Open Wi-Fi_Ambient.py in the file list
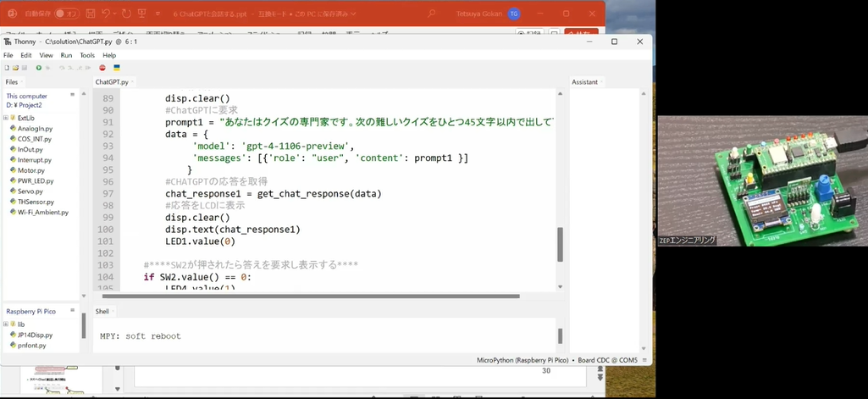Viewport: 868px width, 399px height. click(x=41, y=213)
